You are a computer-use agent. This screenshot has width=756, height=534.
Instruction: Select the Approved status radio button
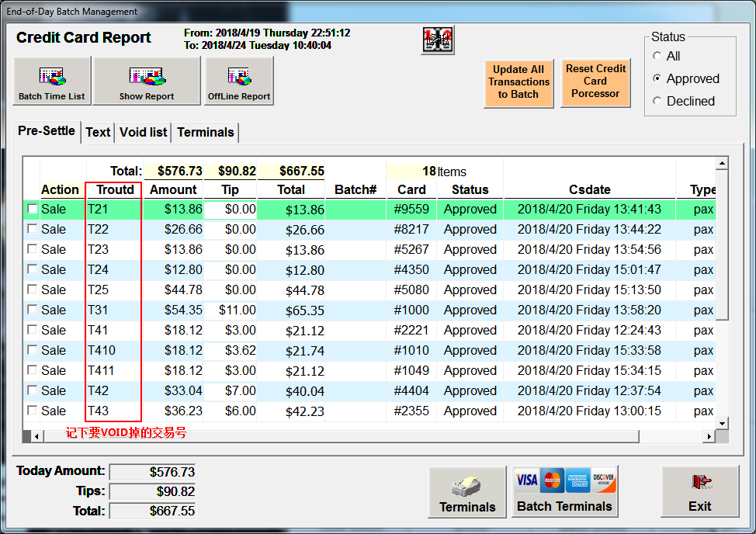click(x=657, y=78)
